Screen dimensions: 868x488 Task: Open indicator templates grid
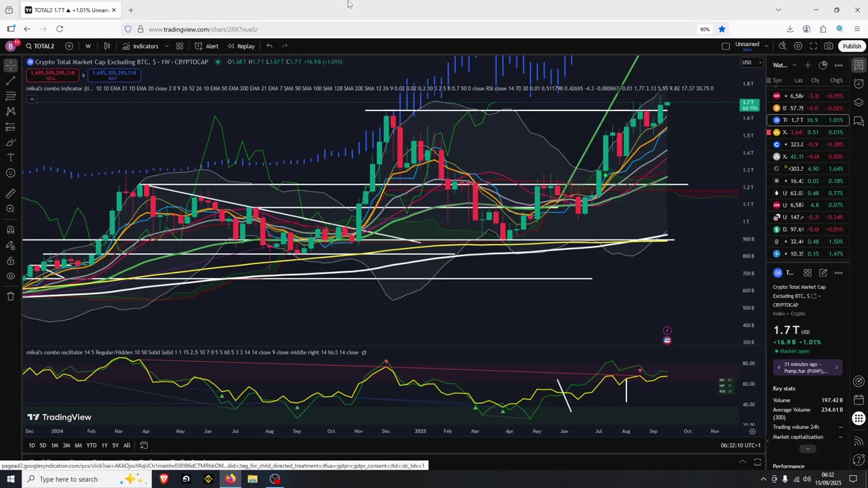coord(180,46)
